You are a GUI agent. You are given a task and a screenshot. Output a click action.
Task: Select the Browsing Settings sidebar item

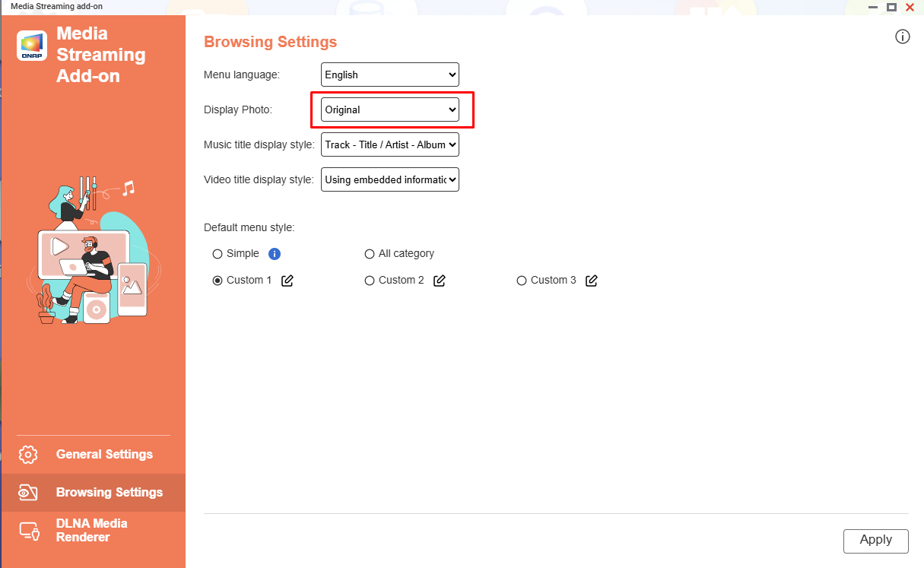93,493
